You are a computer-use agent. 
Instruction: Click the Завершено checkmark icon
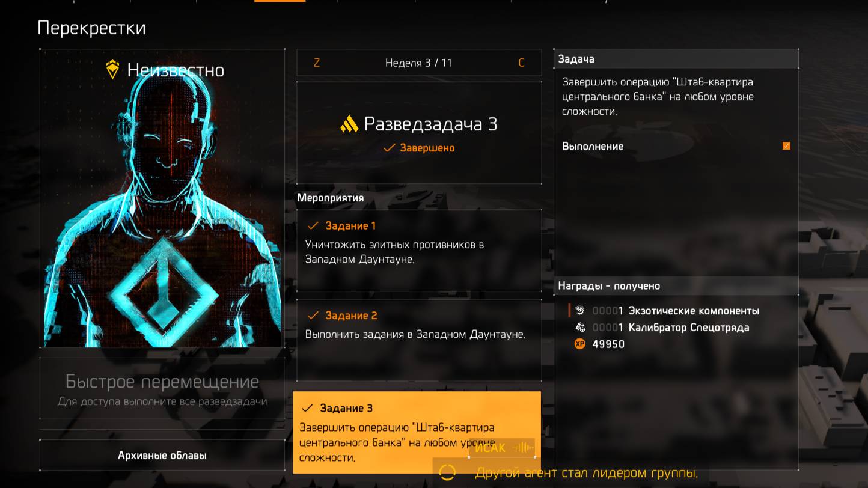pos(390,148)
